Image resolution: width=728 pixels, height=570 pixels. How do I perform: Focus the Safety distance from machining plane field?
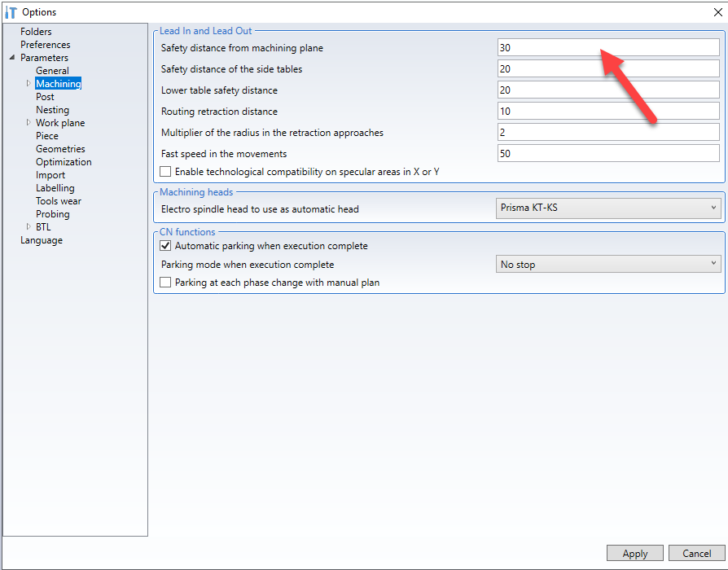[x=608, y=48]
